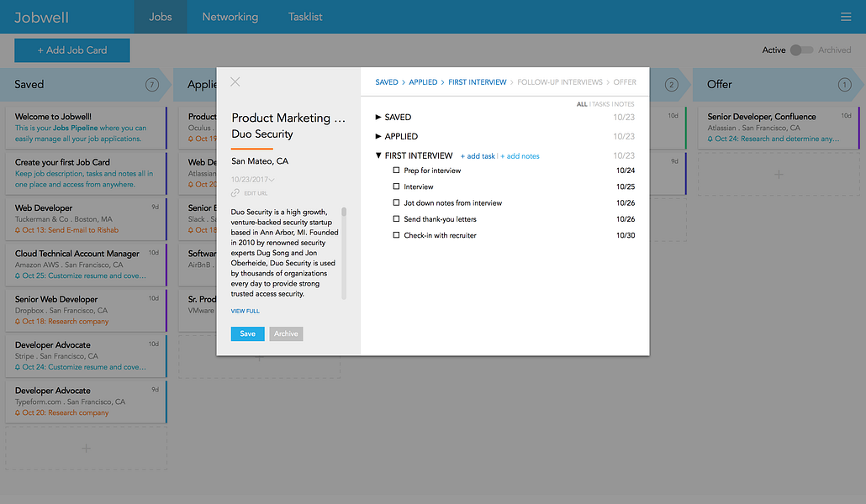
Task: Expand the APPLIED stage section
Action: [378, 136]
